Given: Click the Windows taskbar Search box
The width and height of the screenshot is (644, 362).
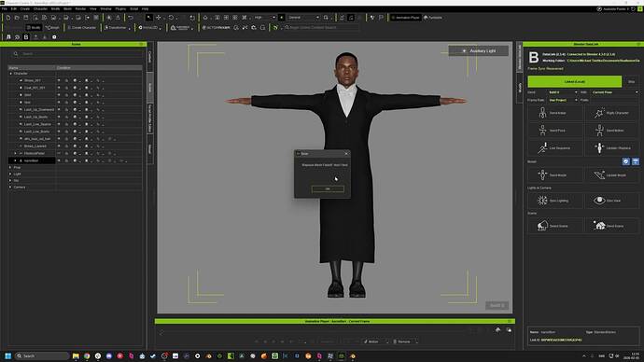Looking at the screenshot, I should click(42, 355).
